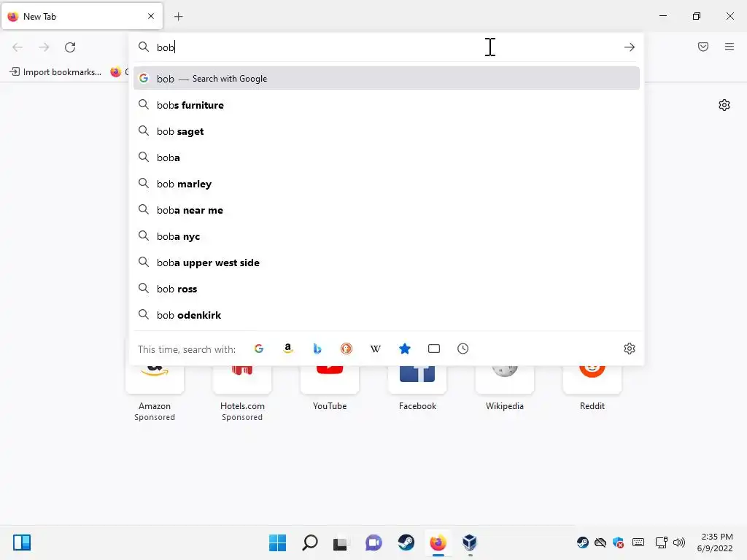This screenshot has height=560, width=747.
Task: Open Reddit shortcut tile
Action: [592, 388]
